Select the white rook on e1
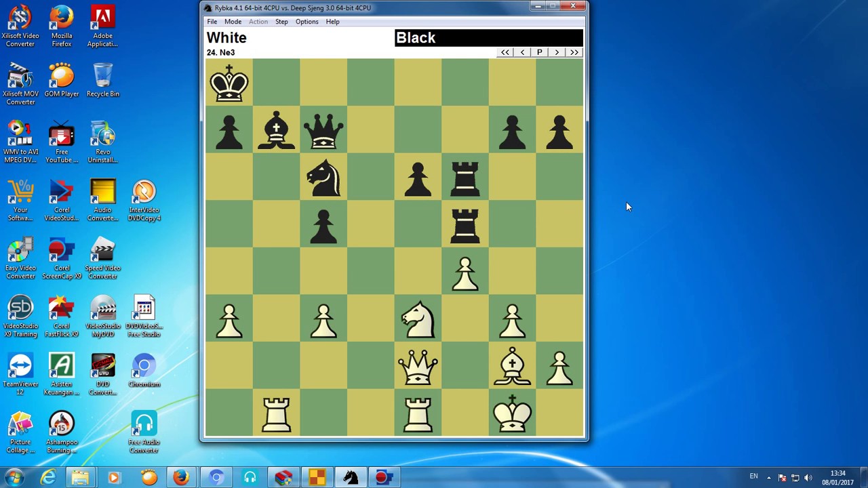This screenshot has width=868, height=488. [x=418, y=414]
